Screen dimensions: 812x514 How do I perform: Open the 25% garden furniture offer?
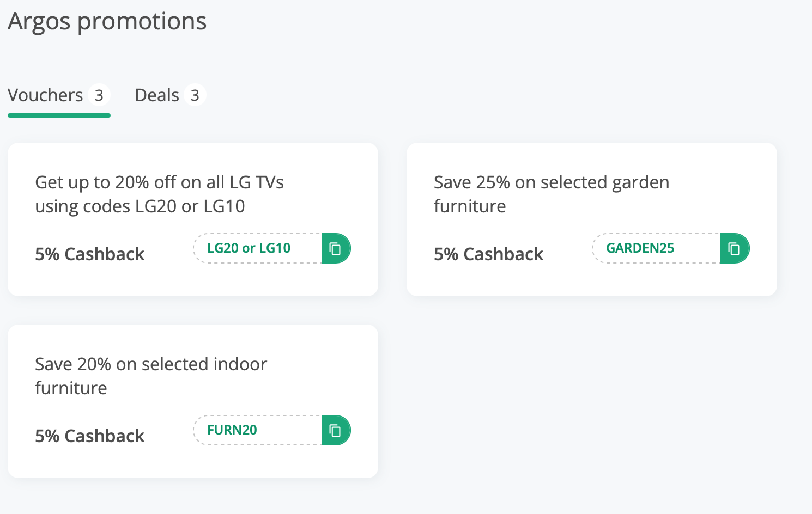tap(552, 194)
